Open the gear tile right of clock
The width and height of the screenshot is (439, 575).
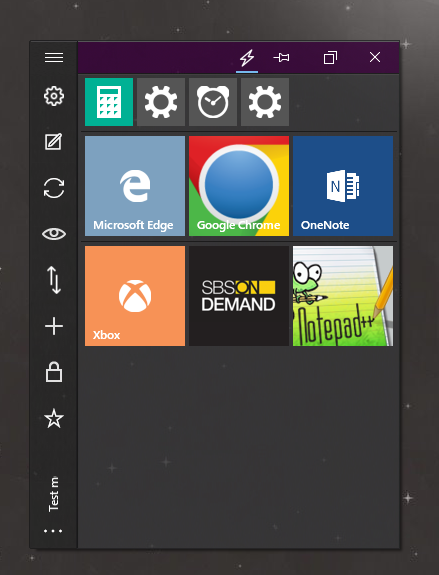(x=265, y=102)
